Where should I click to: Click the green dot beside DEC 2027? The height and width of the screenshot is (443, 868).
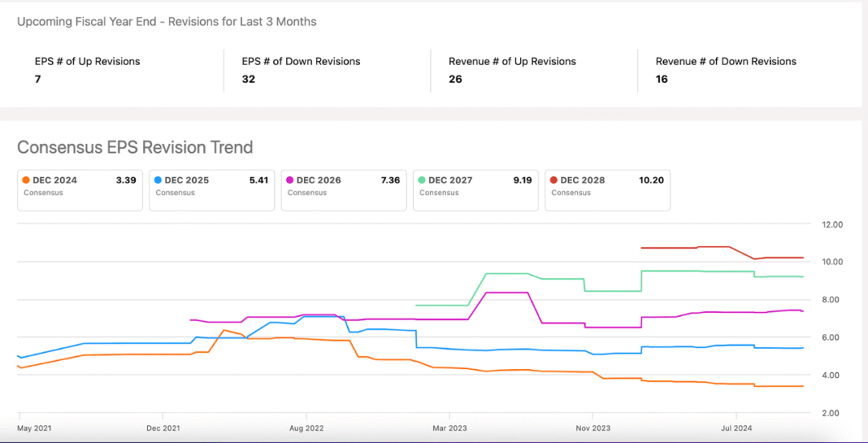coord(423,181)
